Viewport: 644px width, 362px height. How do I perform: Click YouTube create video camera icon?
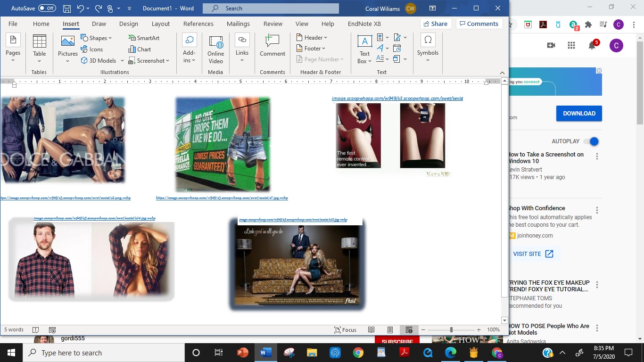pyautogui.click(x=551, y=45)
